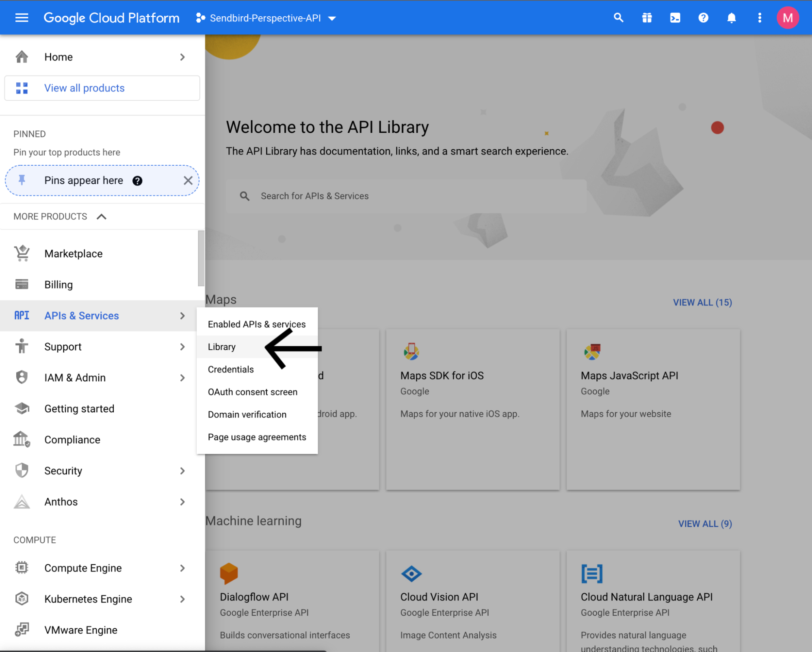Click the Support person icon
This screenshot has width=812, height=652.
coord(22,347)
